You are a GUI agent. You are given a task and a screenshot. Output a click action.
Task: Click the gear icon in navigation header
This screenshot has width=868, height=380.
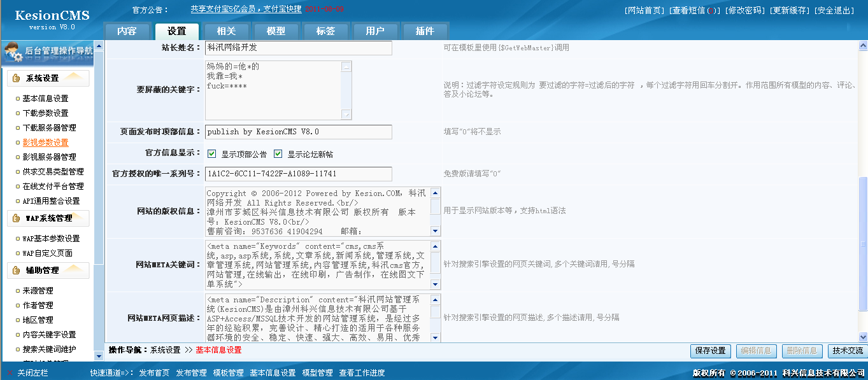(x=13, y=53)
